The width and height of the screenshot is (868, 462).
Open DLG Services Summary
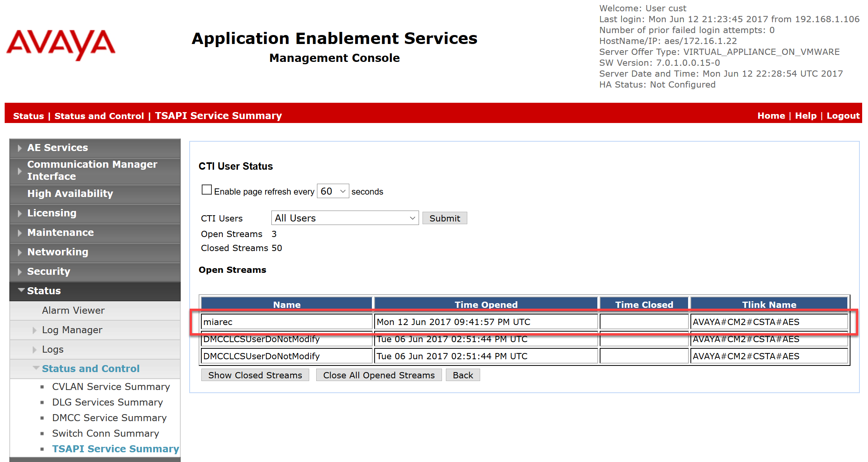(107, 402)
